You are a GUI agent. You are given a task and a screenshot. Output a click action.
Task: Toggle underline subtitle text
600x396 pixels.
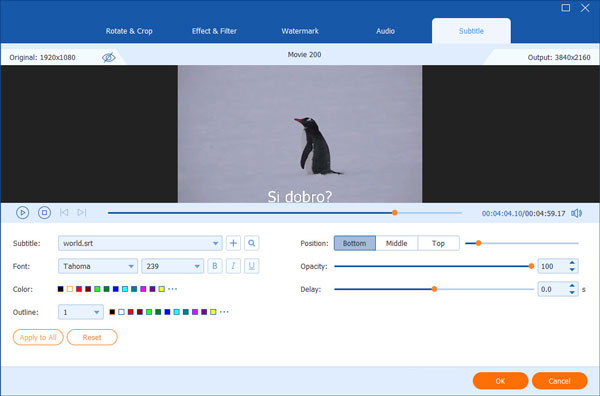point(251,266)
